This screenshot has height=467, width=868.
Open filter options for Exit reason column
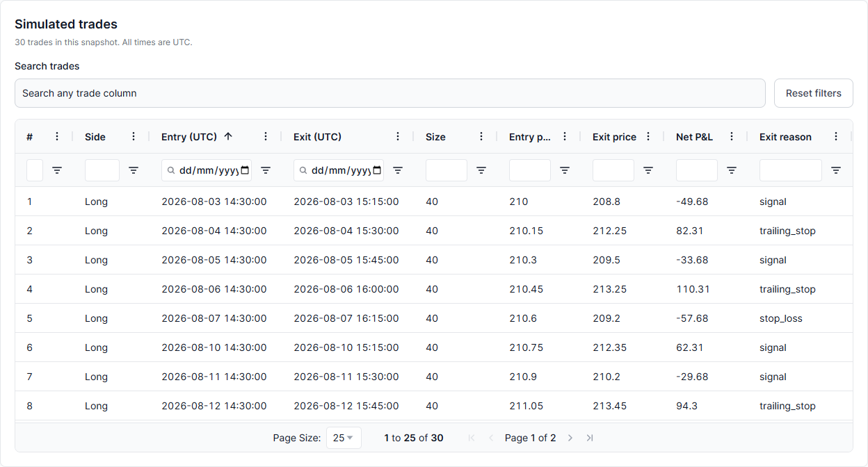pos(836,170)
